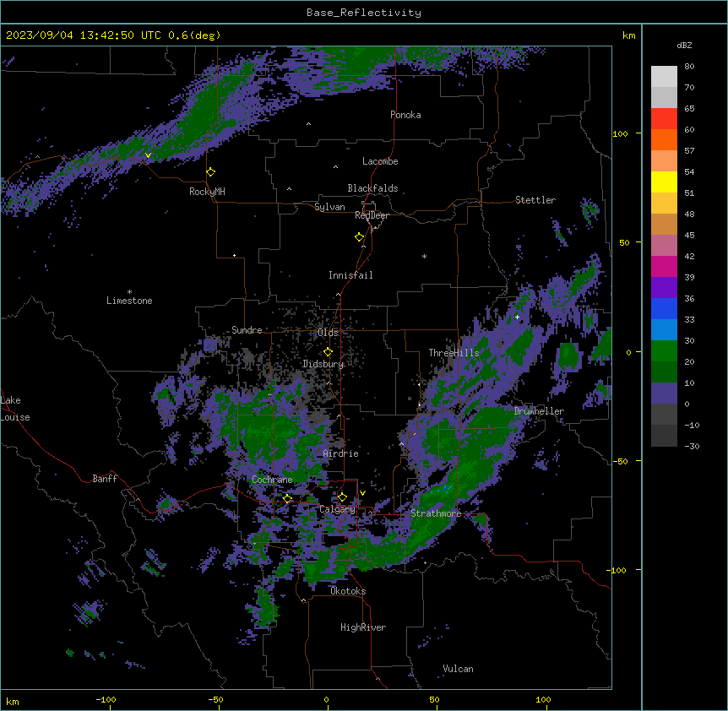Image resolution: width=728 pixels, height=711 pixels.
Task: Select the yellow diamond marker between Olds and Didsbury
Action: tap(328, 352)
